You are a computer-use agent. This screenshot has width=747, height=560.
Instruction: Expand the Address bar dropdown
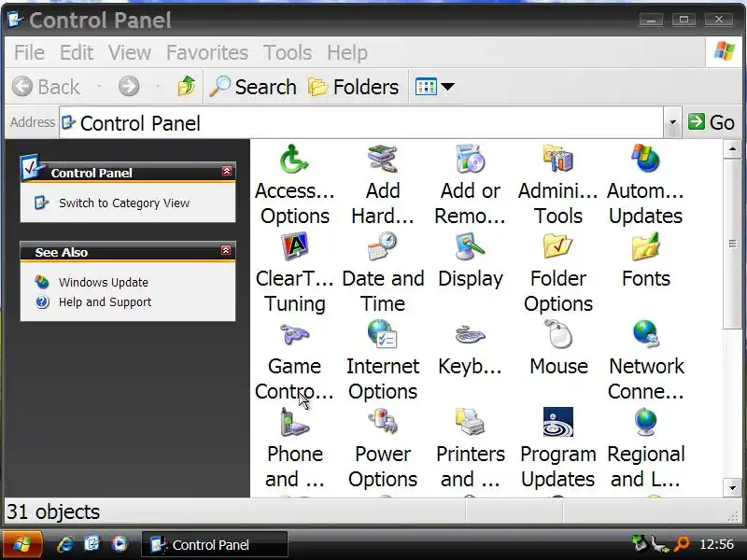672,122
